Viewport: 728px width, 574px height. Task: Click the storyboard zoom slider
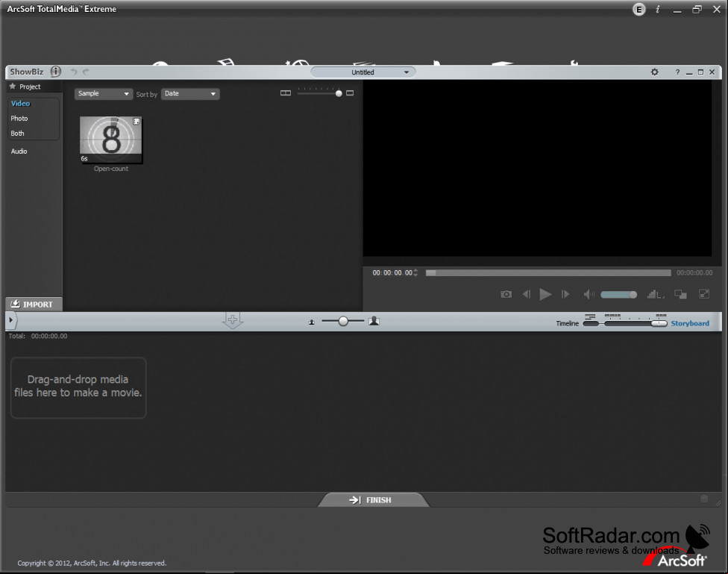[343, 321]
